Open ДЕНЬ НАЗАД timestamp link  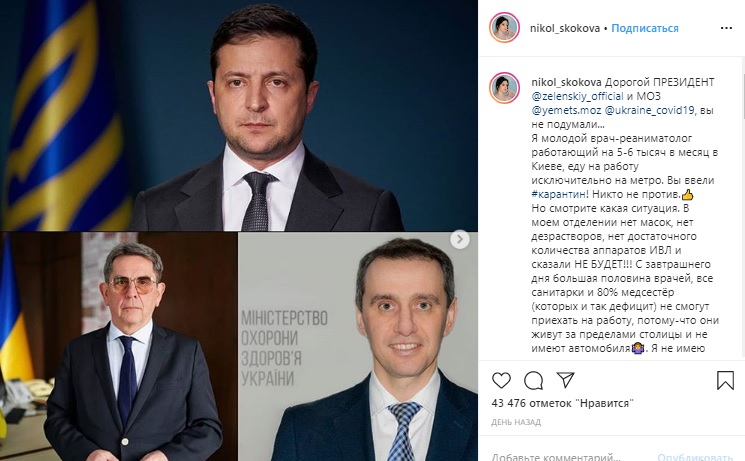516,422
